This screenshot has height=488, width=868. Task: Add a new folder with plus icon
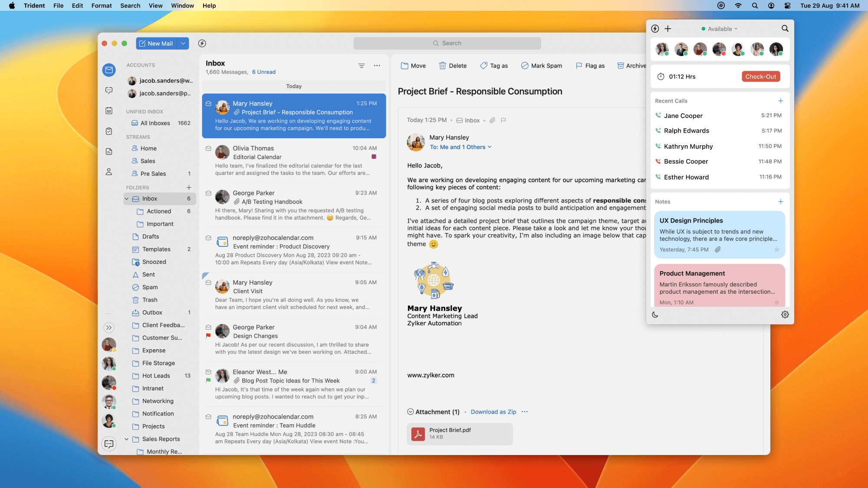coord(189,187)
